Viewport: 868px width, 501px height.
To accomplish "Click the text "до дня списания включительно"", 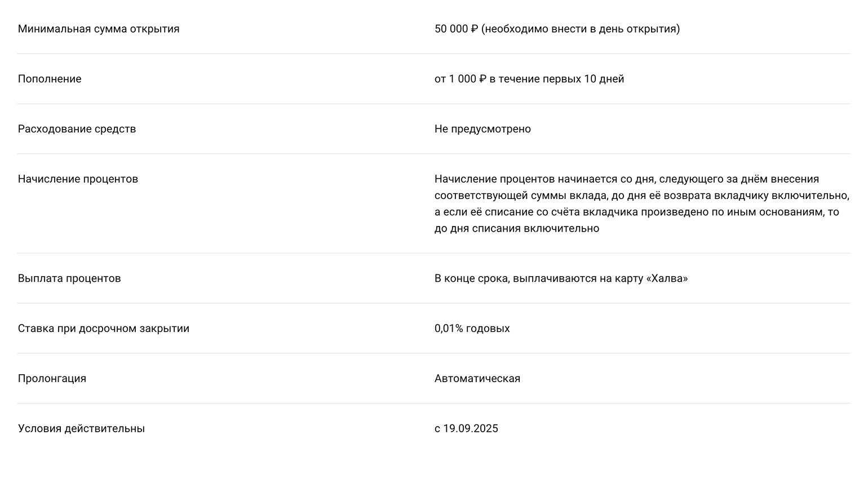I will (x=516, y=228).
